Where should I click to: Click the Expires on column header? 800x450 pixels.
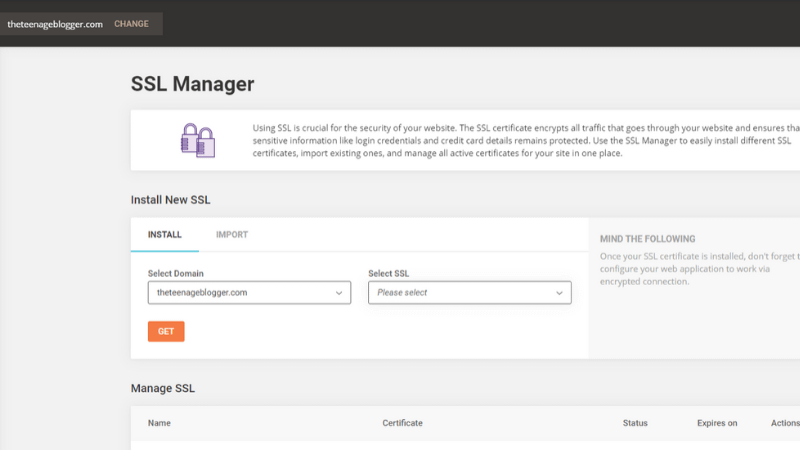717,423
